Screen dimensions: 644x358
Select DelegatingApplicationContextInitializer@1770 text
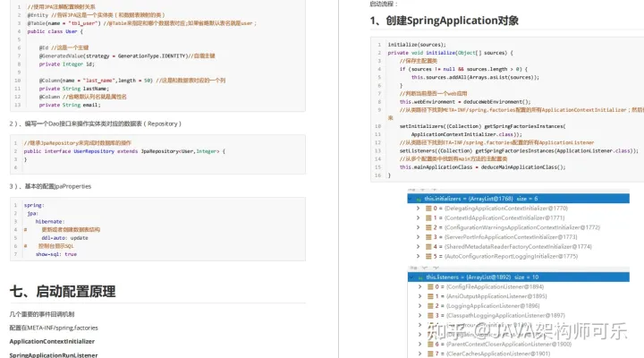(506, 209)
